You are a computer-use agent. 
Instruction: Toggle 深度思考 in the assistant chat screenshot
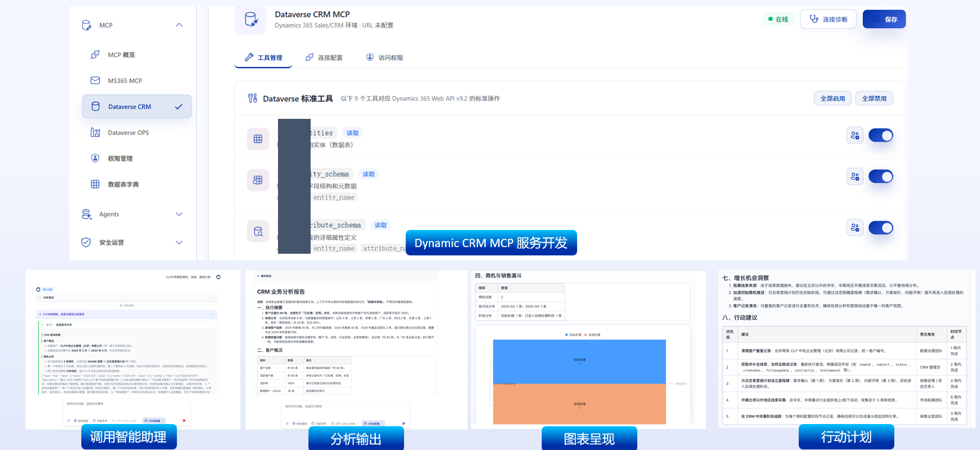tap(100, 421)
